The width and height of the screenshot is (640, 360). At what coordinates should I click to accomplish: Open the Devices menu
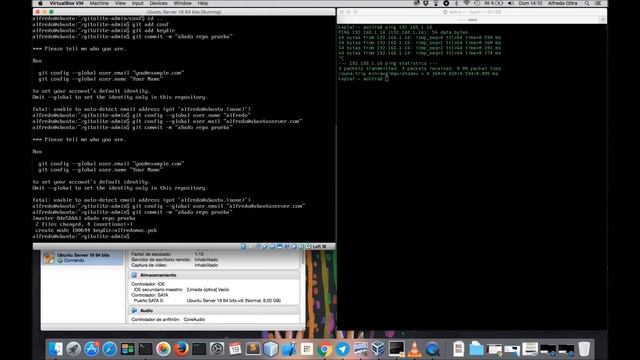point(158,3)
